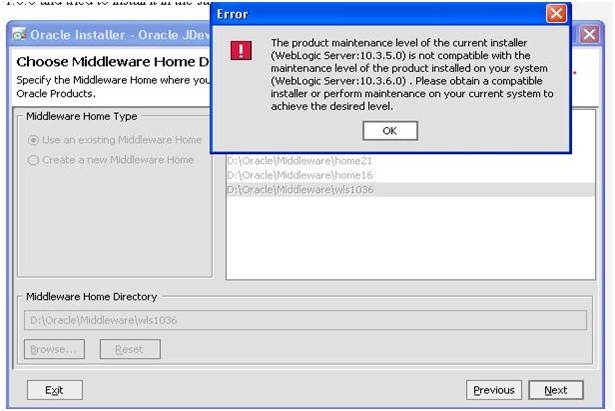The image size is (615, 411).
Task: Click the Browse... button
Action: tap(54, 349)
